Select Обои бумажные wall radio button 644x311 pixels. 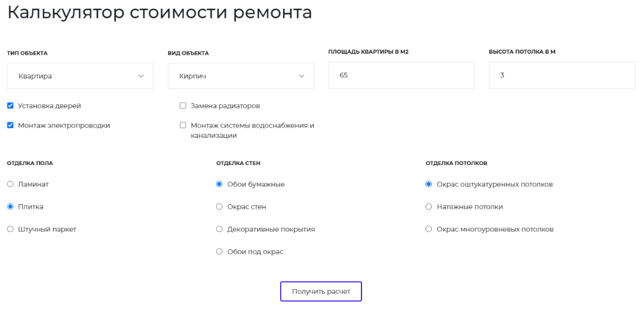coord(219,184)
